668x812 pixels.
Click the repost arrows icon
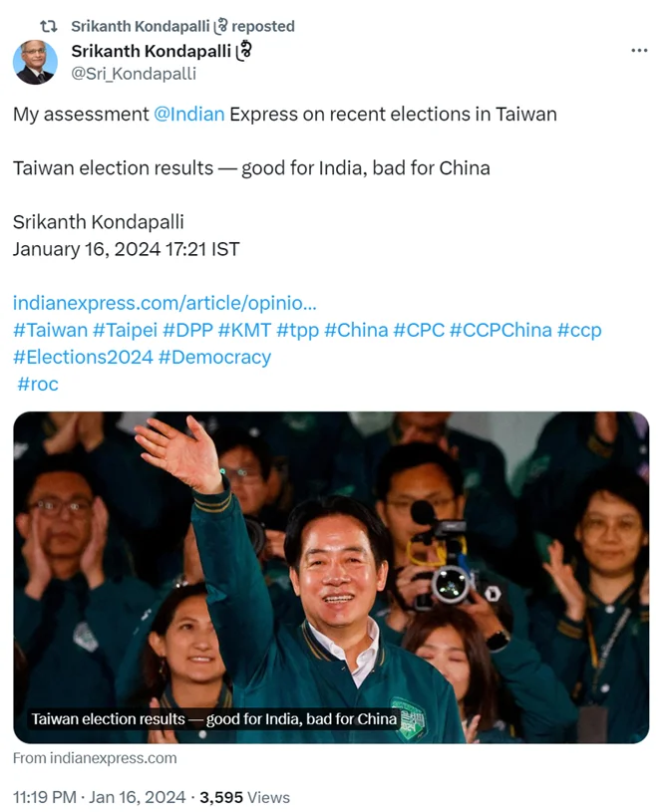(49, 26)
